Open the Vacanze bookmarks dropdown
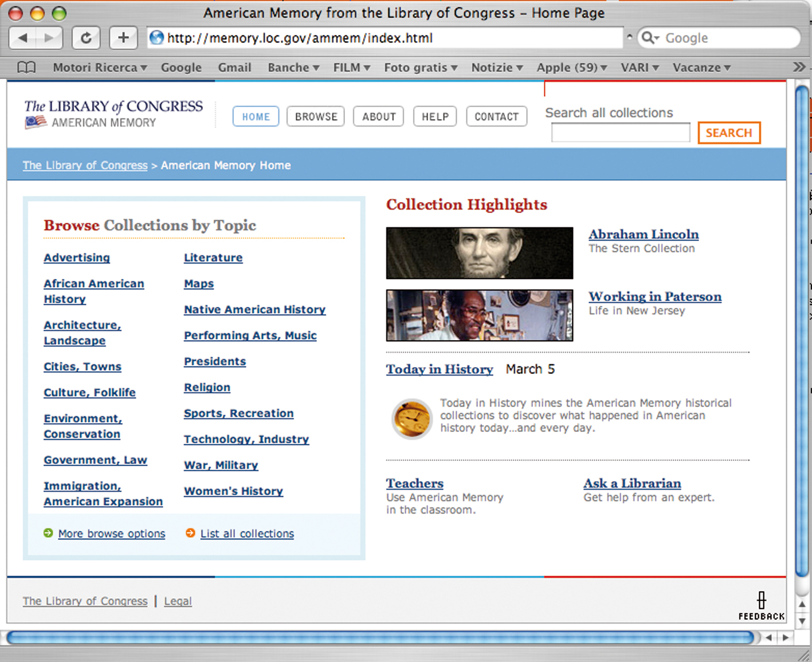Image resolution: width=812 pixels, height=662 pixels. tap(701, 68)
